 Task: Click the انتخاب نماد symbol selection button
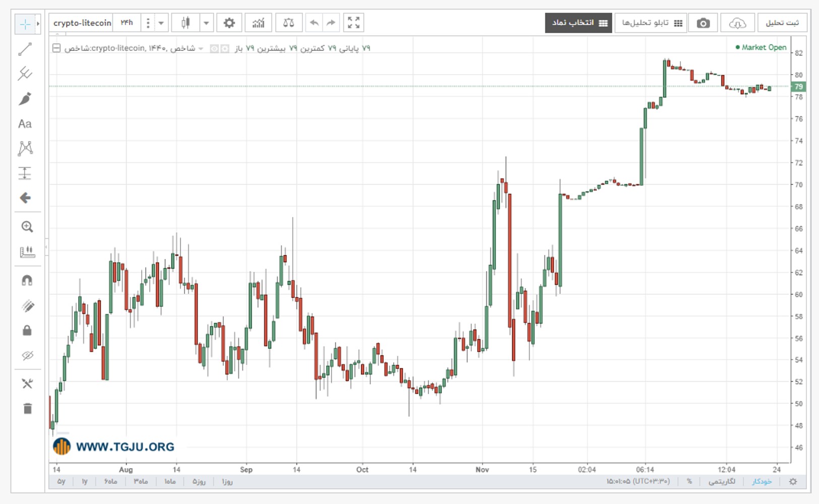tap(579, 23)
